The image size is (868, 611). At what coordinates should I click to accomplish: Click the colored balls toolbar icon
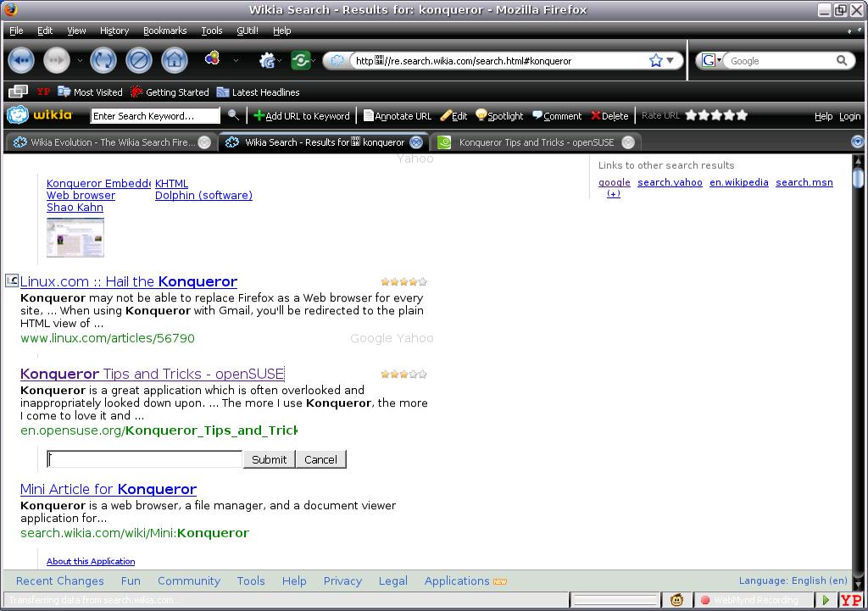212,58
